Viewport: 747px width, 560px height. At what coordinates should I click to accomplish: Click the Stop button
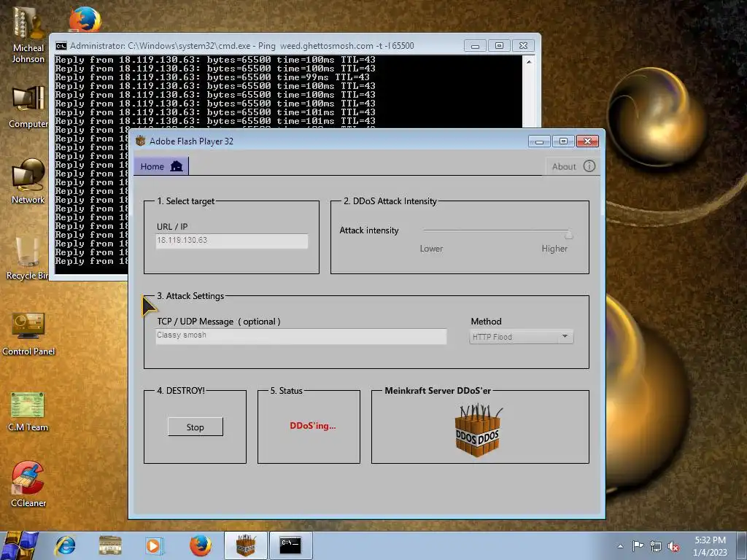point(196,427)
